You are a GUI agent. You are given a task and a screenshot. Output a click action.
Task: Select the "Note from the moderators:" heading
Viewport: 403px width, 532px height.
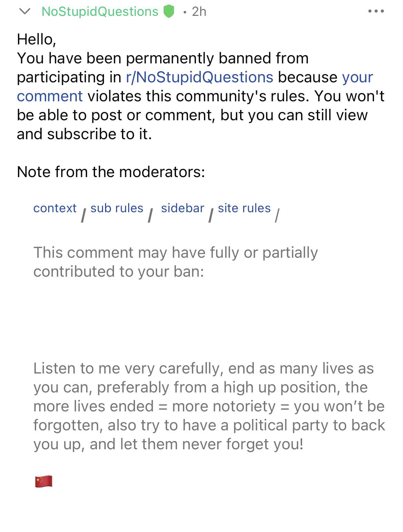click(x=111, y=172)
